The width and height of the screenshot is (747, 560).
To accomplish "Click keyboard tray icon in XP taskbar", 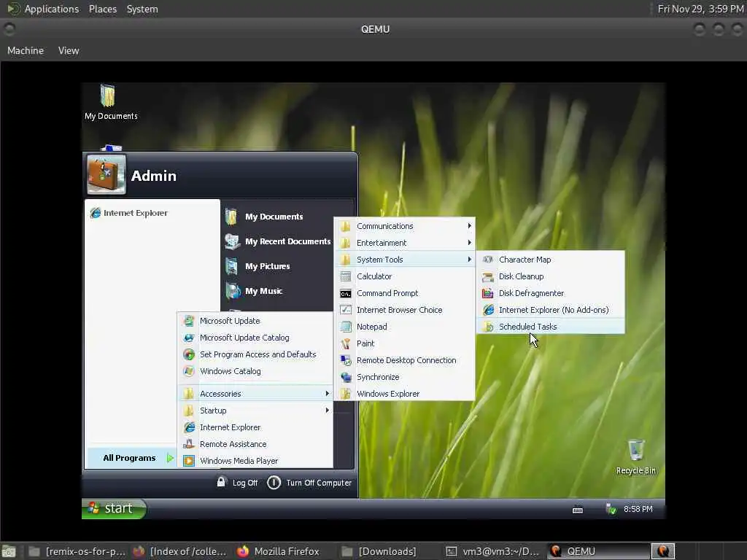I will pyautogui.click(x=578, y=510).
